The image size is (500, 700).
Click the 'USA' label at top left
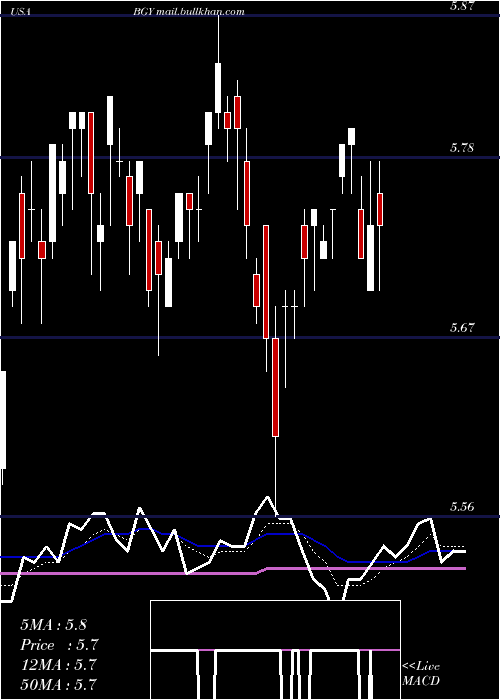21,12
